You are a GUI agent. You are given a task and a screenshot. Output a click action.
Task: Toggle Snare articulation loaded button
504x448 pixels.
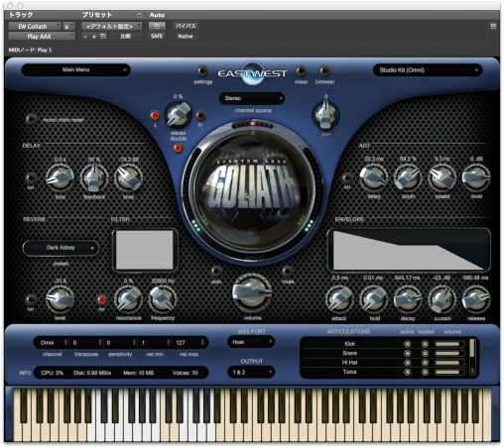(x=425, y=353)
